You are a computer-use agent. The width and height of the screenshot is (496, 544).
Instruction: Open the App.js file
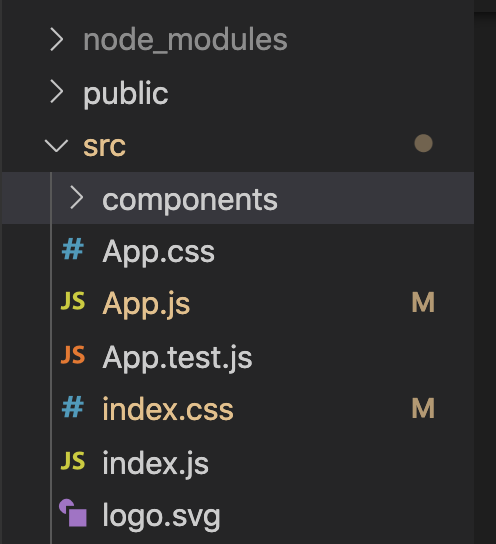[146, 305]
